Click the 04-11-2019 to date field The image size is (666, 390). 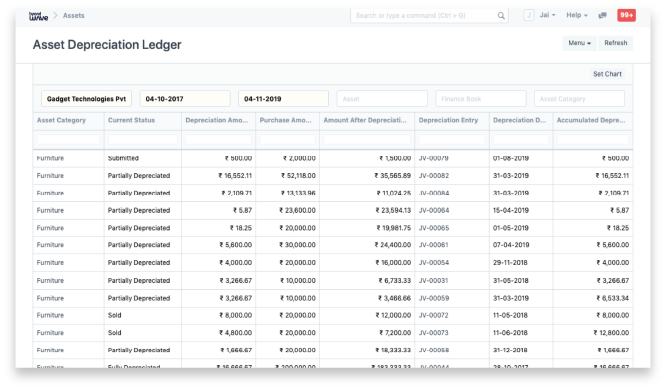283,99
